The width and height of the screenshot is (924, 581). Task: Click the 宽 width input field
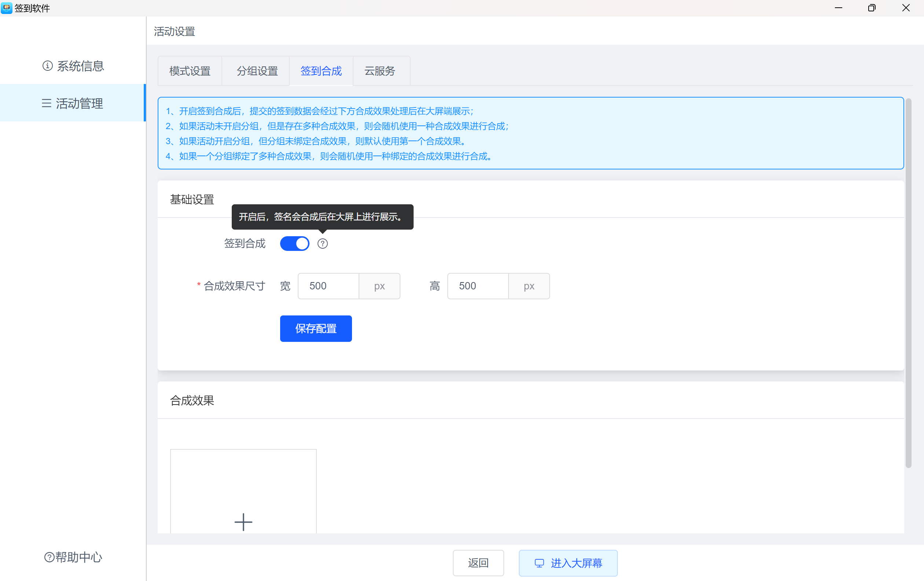click(328, 286)
